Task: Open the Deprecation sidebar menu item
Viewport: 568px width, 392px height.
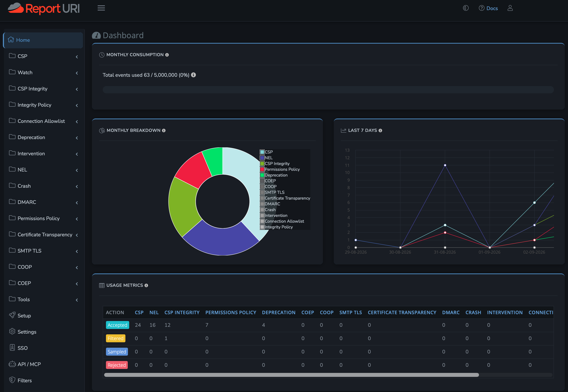Action: pyautogui.click(x=43, y=137)
